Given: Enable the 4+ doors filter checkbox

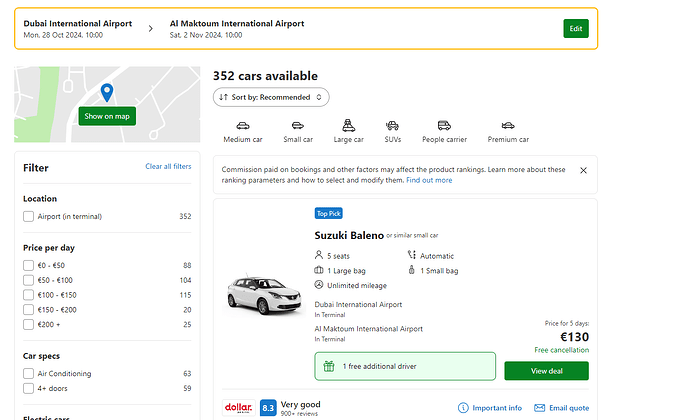Looking at the screenshot, I should point(29,388).
